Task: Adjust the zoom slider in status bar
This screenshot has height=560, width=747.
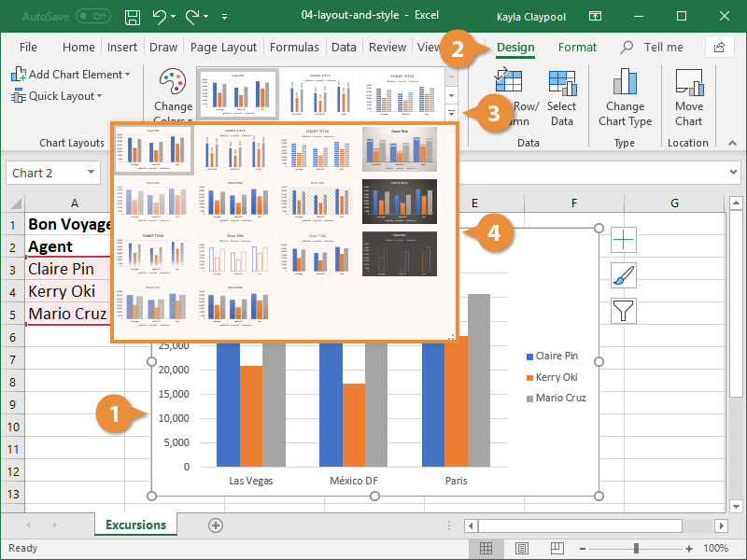Action: [x=636, y=548]
